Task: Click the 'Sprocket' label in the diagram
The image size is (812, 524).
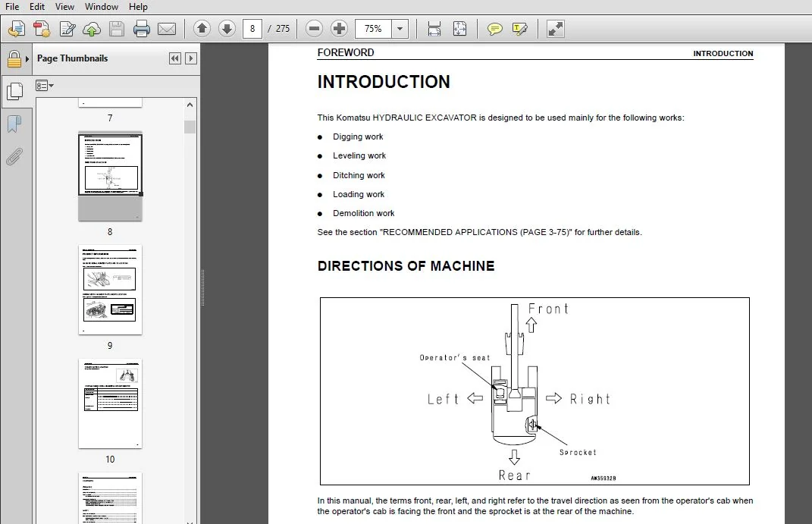Action: tap(578, 453)
